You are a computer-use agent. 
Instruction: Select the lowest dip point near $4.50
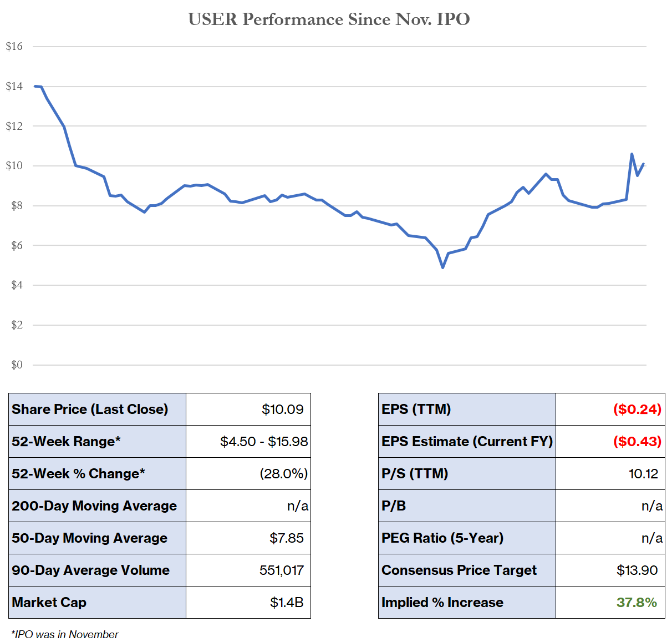pos(444,267)
